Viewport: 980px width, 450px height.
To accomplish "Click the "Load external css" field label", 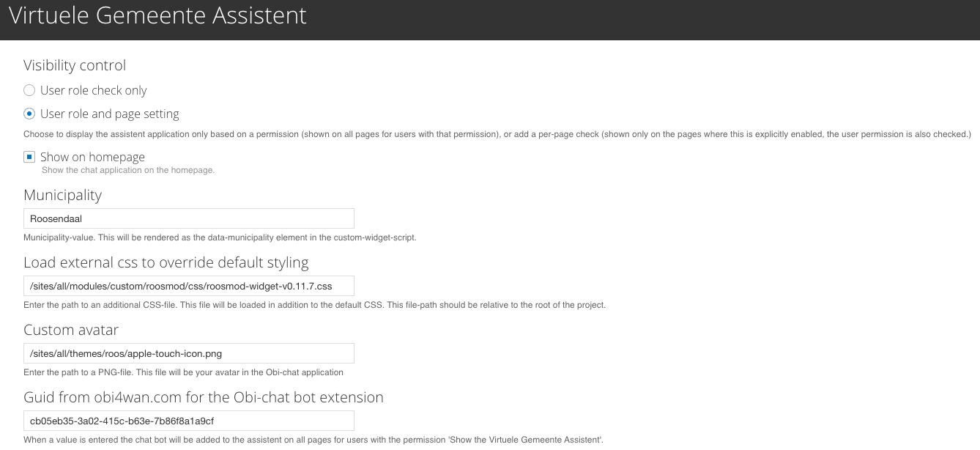I will [166, 262].
